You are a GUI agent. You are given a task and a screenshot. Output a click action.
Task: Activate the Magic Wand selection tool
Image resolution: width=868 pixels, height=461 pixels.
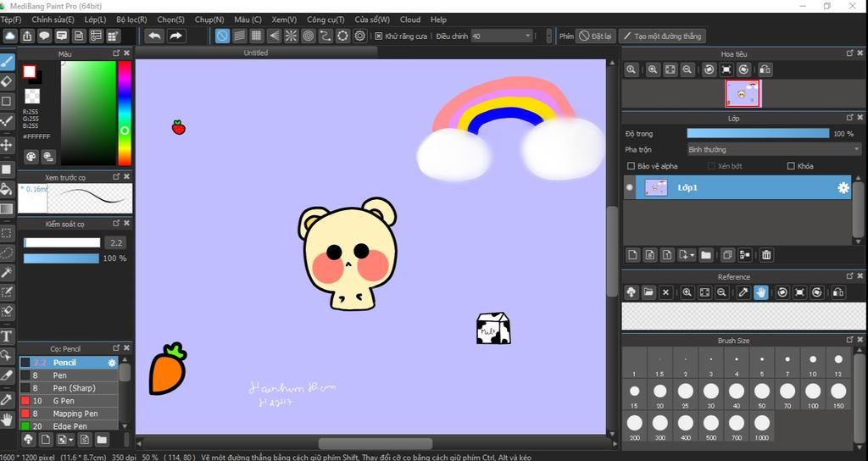(7, 272)
